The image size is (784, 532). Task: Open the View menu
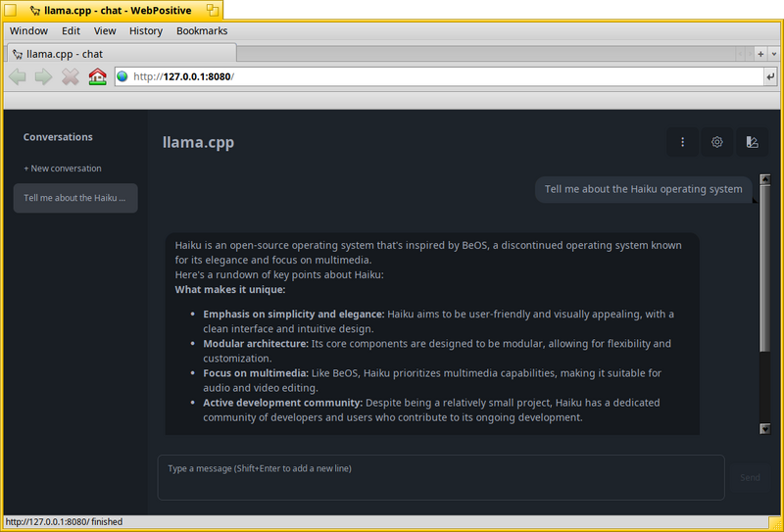[105, 31]
